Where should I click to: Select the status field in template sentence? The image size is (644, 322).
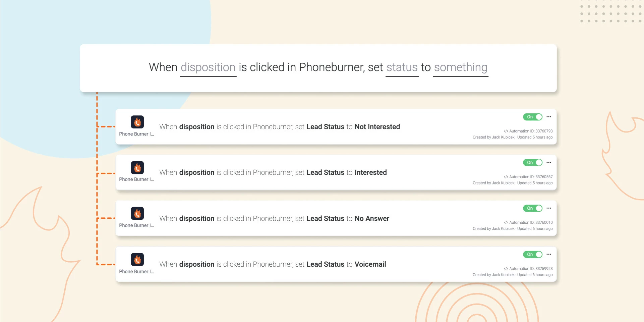402,68
